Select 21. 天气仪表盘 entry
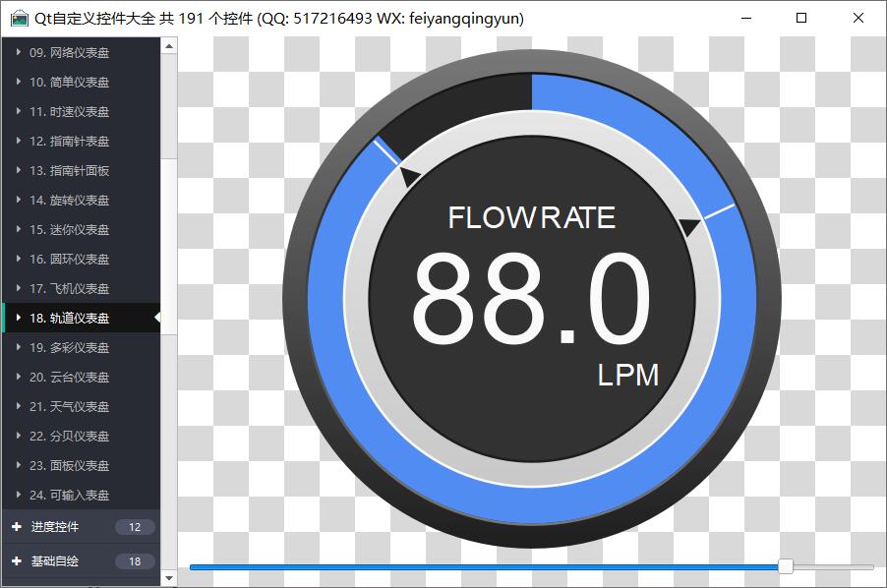 coord(69,406)
